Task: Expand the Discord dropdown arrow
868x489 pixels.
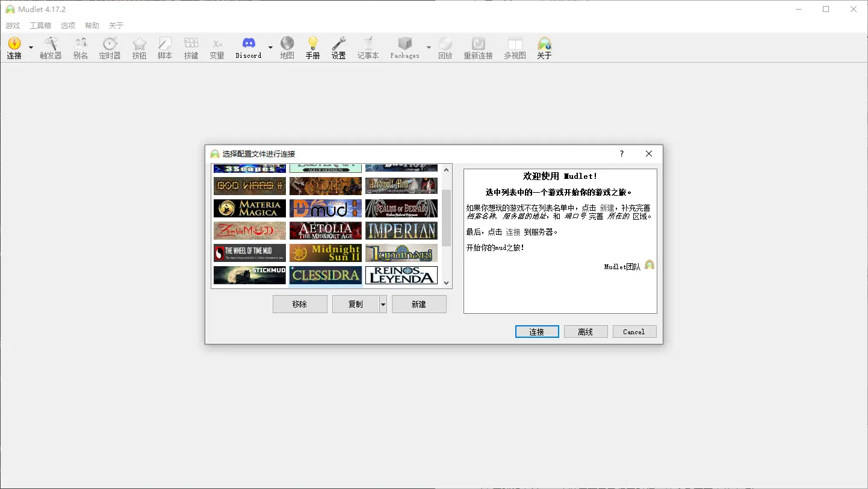Action: (270, 48)
